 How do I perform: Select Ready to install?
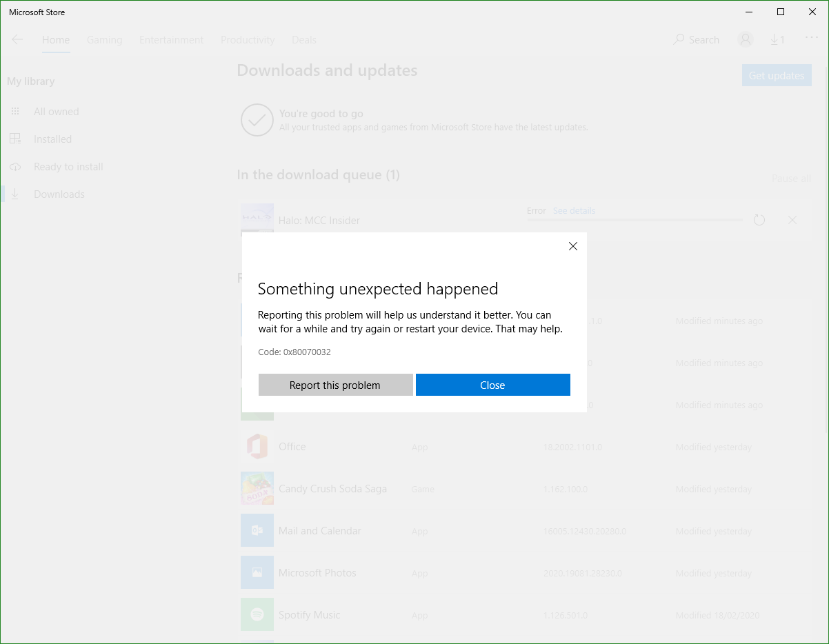pos(68,166)
